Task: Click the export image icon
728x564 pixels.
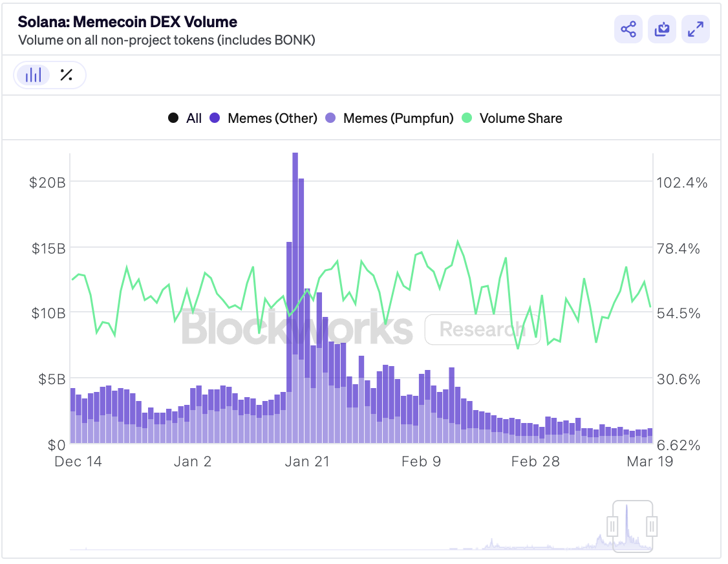Action: point(661,29)
